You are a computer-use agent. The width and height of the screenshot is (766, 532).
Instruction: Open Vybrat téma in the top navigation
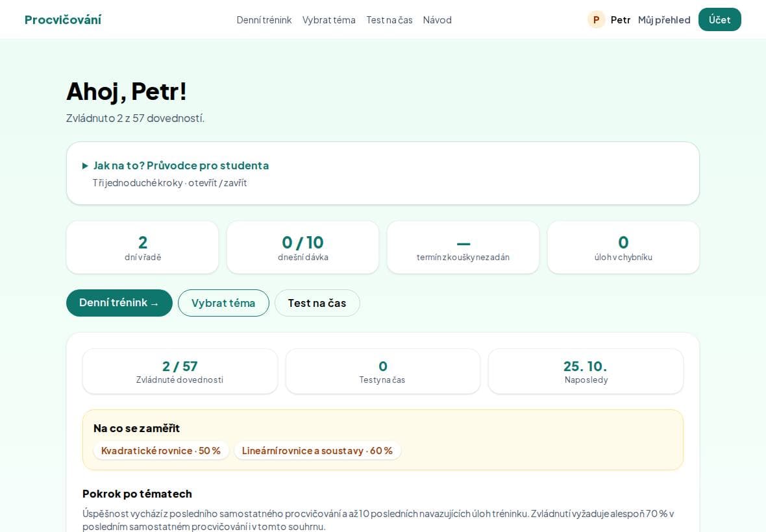[x=328, y=20]
